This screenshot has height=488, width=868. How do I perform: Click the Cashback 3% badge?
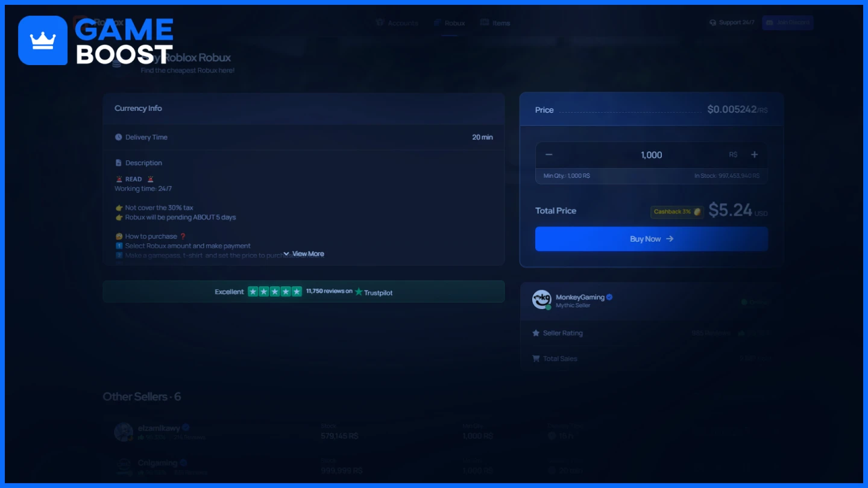click(x=677, y=211)
